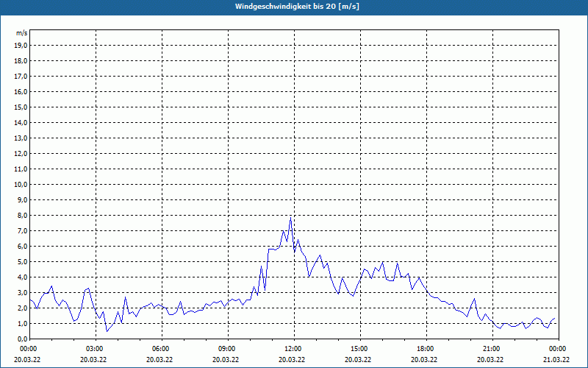Image resolution: width=588 pixels, height=368 pixels.
Task: Select the 21:00 time axis label
Action: coord(490,349)
